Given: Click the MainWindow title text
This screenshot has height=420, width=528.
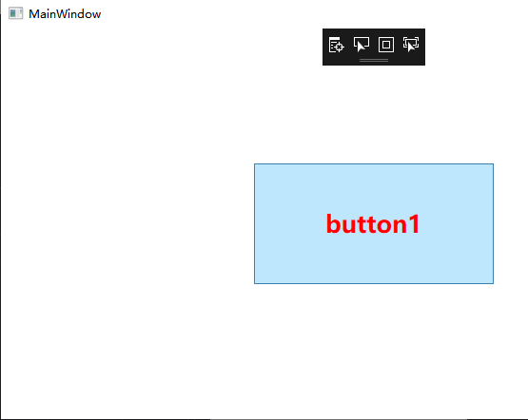Looking at the screenshot, I should point(65,14).
